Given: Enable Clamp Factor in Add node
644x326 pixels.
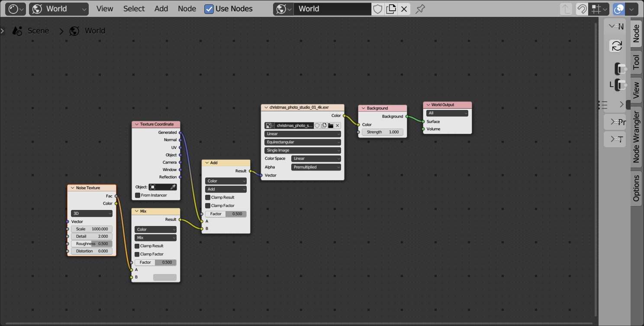Looking at the screenshot, I should pyautogui.click(x=208, y=206).
